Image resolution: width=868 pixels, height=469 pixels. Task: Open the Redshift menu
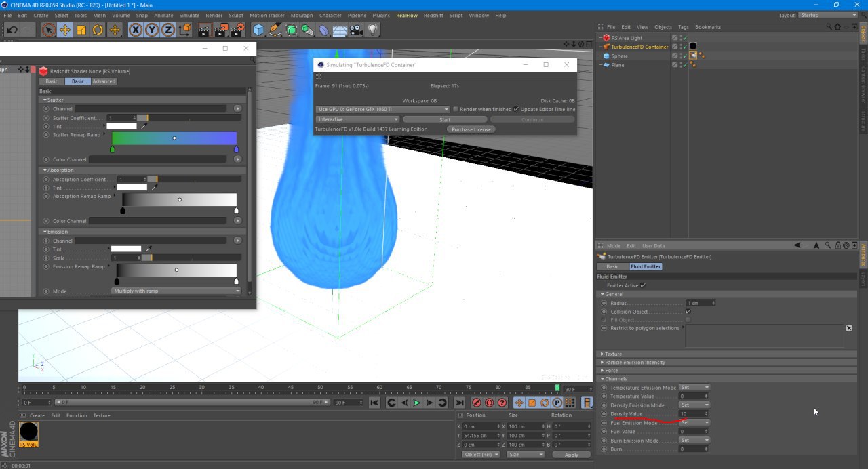pyautogui.click(x=433, y=15)
